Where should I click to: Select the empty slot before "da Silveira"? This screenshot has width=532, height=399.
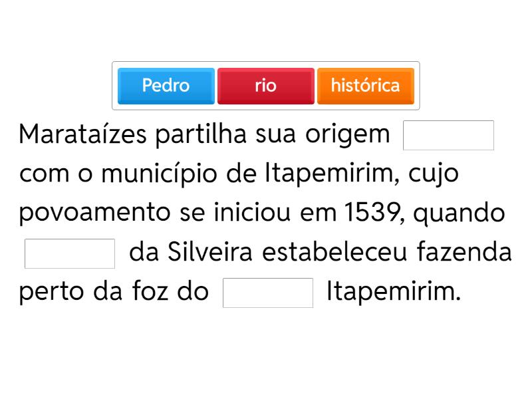[70, 253]
